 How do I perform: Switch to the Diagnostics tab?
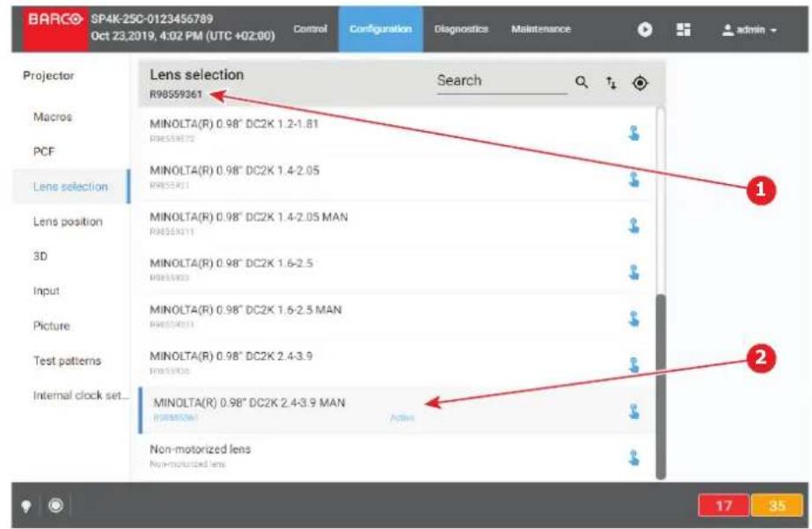[461, 29]
